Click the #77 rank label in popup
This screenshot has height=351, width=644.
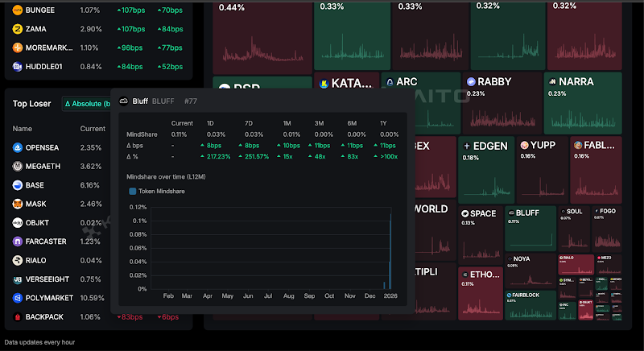point(191,101)
